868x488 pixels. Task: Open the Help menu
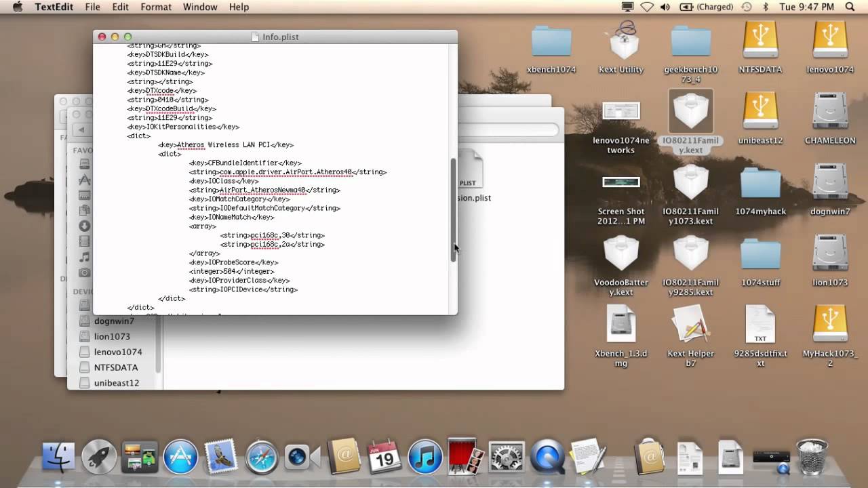coord(239,7)
